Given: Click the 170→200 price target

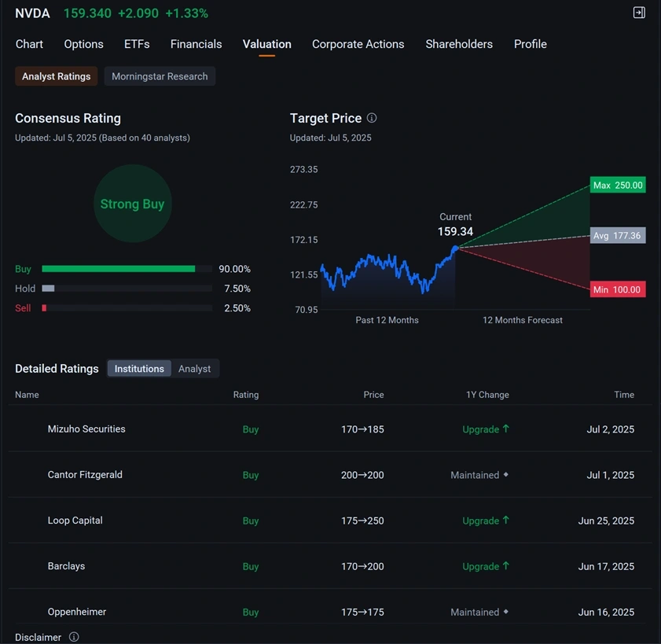Looking at the screenshot, I should coord(362,566).
